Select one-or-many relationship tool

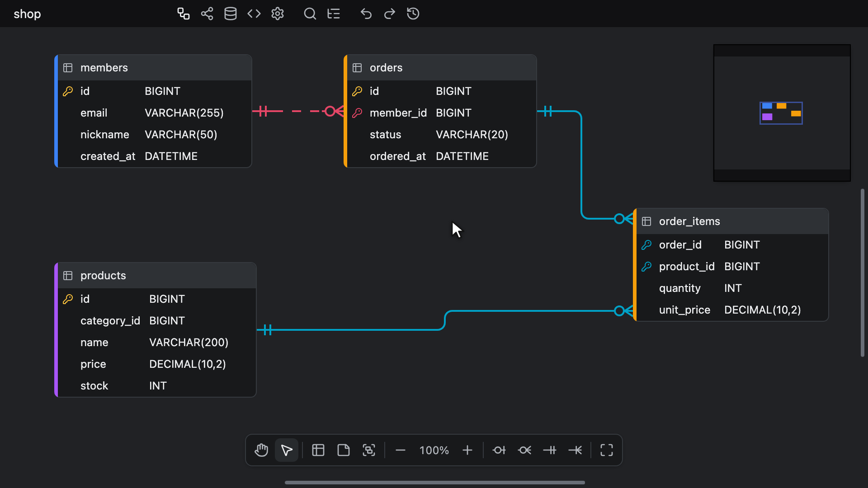[575, 450]
